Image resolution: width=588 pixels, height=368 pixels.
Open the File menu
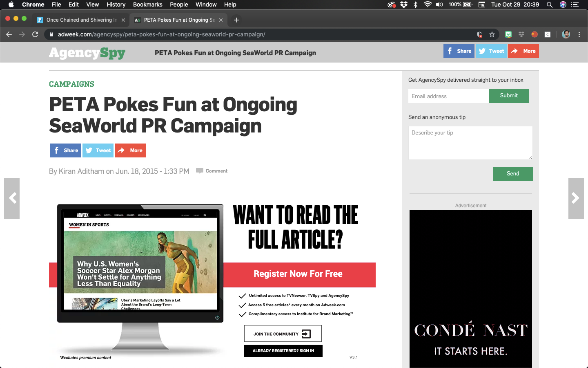56,4
